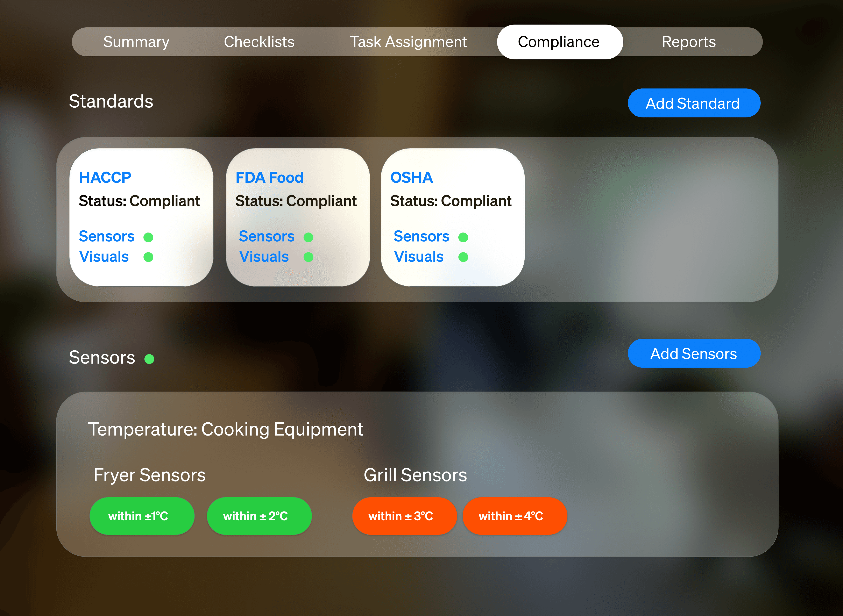The width and height of the screenshot is (843, 616).
Task: Click the 'Standards' section heading
Action: point(111,101)
